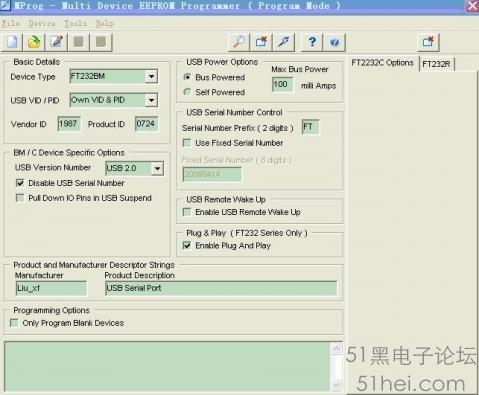The width and height of the screenshot is (479, 395).
Task: Uncheck Disable USB Serial Number
Action: [x=20, y=183]
